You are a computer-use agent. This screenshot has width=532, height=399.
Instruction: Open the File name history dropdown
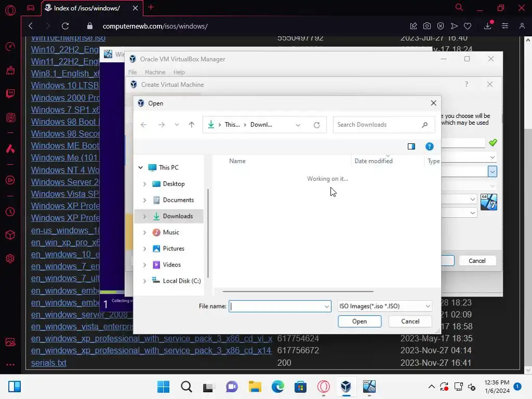coord(326,307)
